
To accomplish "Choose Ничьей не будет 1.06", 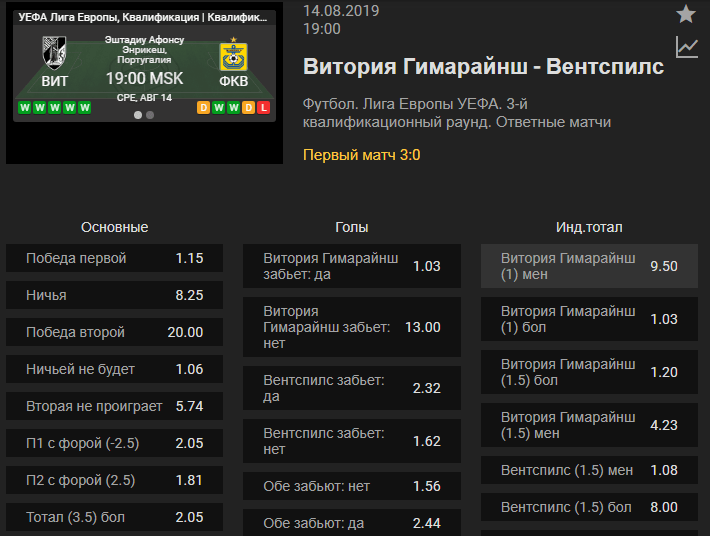I will click(x=115, y=369).
